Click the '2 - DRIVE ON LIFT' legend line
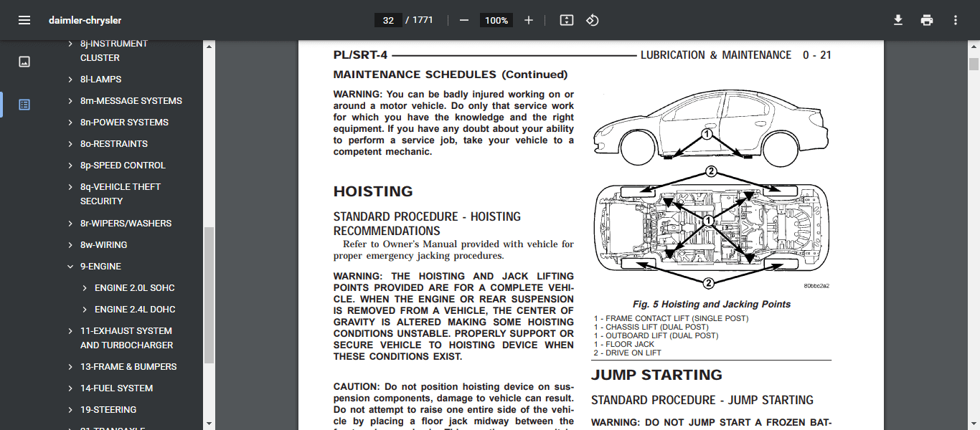980x430 pixels. point(628,353)
